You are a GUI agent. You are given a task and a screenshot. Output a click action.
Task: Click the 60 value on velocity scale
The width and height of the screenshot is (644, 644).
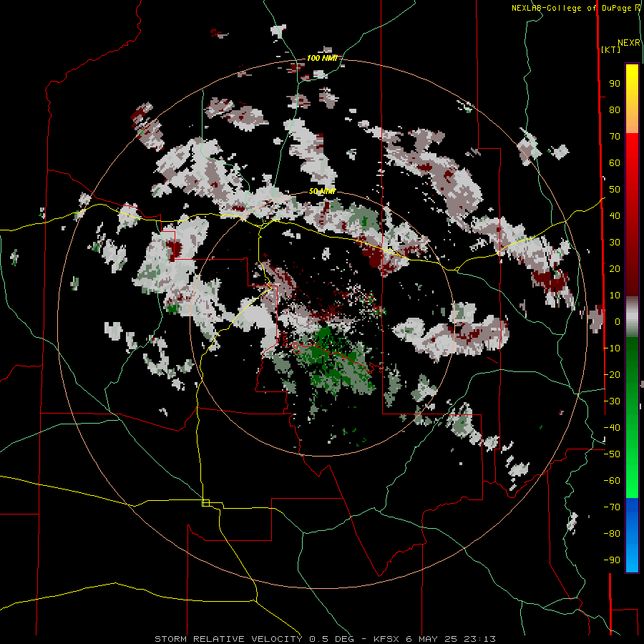(615, 162)
